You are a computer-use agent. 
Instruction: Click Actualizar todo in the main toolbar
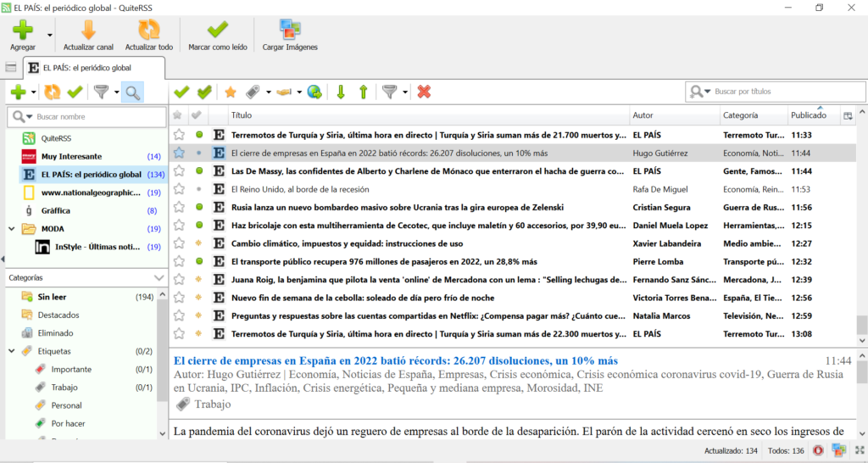(148, 34)
